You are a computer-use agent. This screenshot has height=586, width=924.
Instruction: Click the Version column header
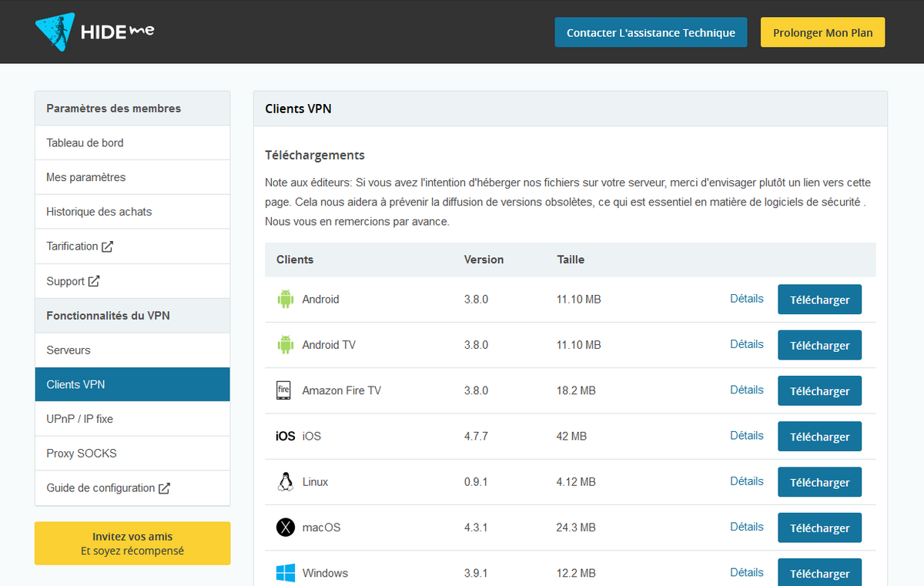pyautogui.click(x=484, y=260)
